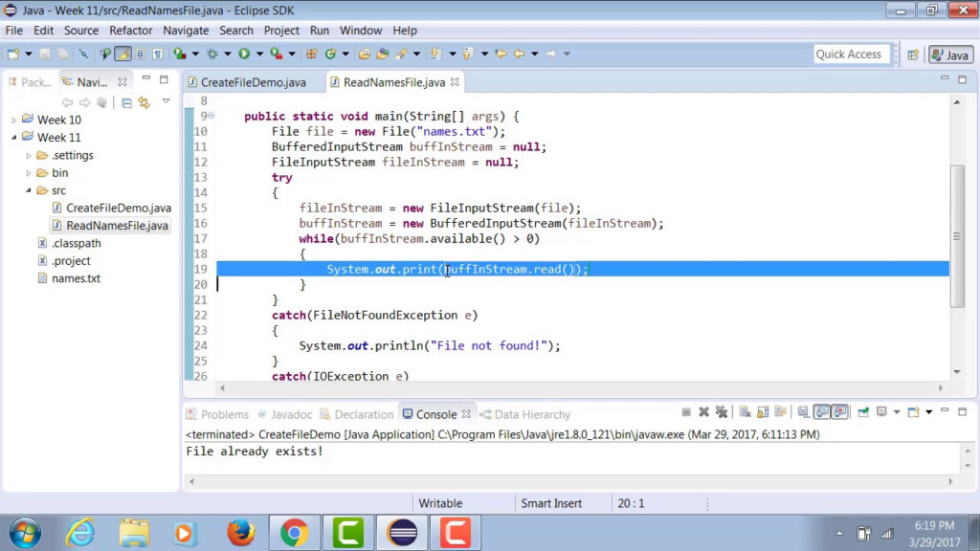Click the New Java Package icon
Image resolution: width=980 pixels, height=551 pixels.
click(311, 55)
